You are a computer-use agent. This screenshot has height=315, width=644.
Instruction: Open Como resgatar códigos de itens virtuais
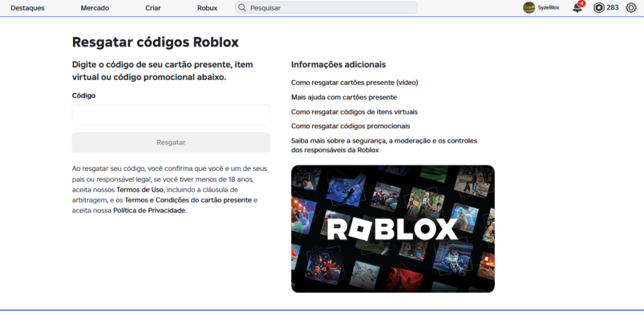[x=354, y=111]
